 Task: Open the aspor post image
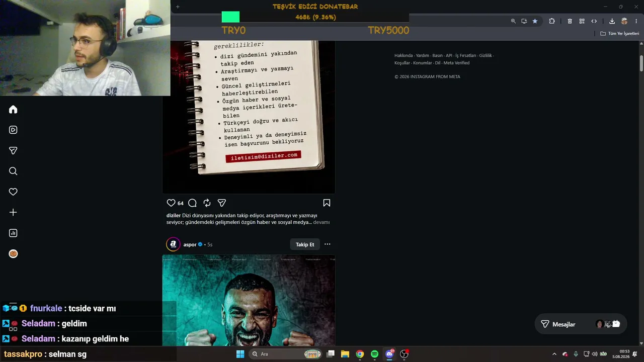(249, 301)
